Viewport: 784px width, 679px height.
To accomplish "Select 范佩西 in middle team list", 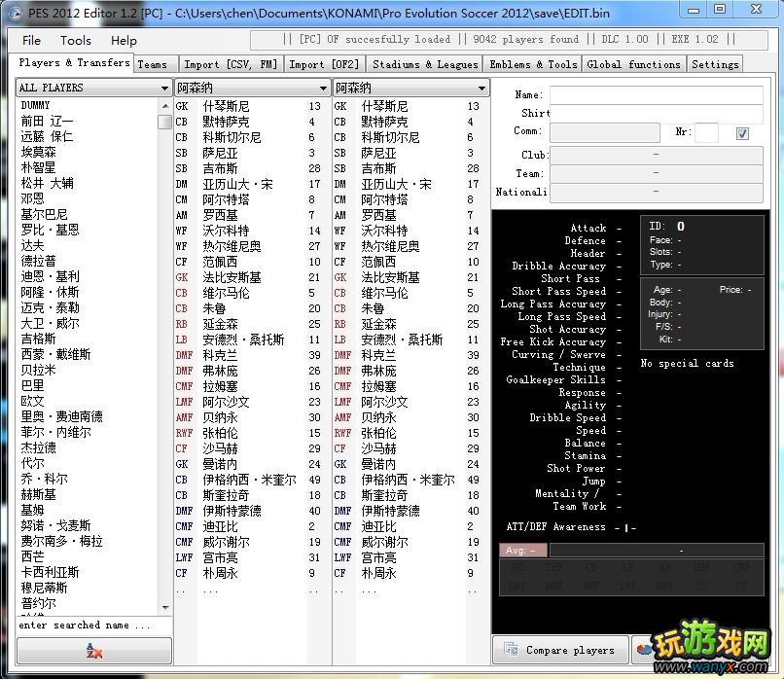I will point(220,262).
